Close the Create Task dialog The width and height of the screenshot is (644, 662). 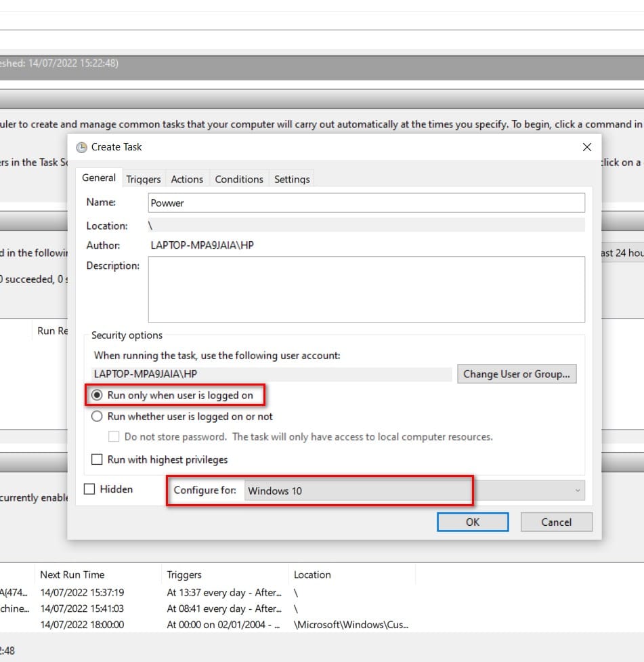point(586,147)
